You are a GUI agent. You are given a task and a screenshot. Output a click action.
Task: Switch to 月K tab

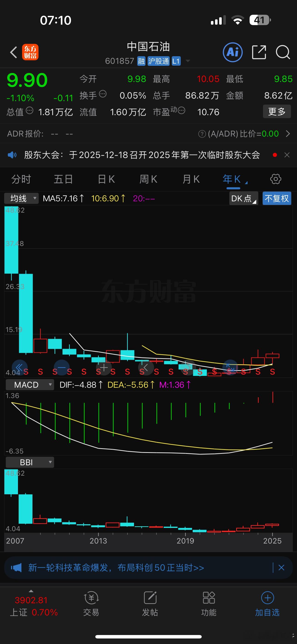tap(191, 179)
